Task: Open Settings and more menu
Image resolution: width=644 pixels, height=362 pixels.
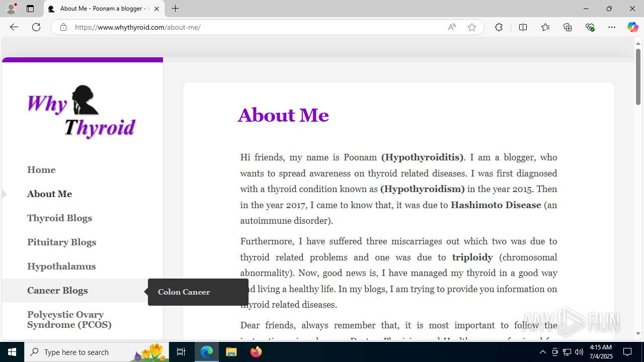Action: pyautogui.click(x=612, y=27)
